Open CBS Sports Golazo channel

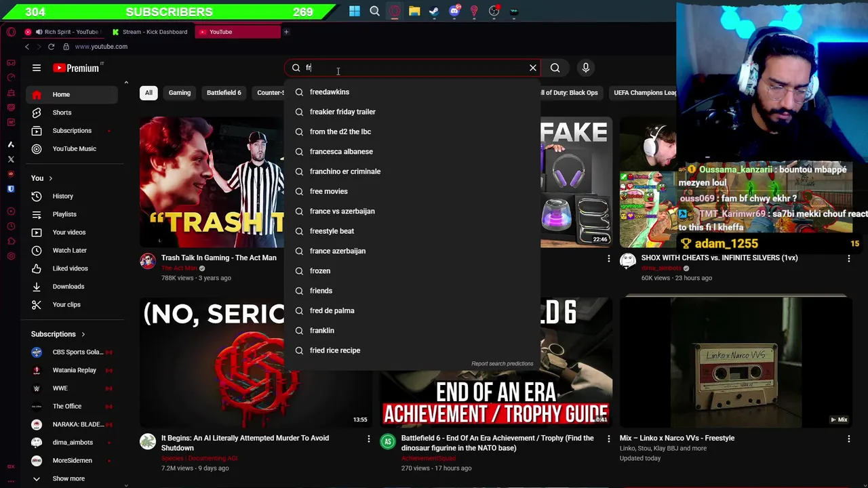pyautogui.click(x=72, y=352)
